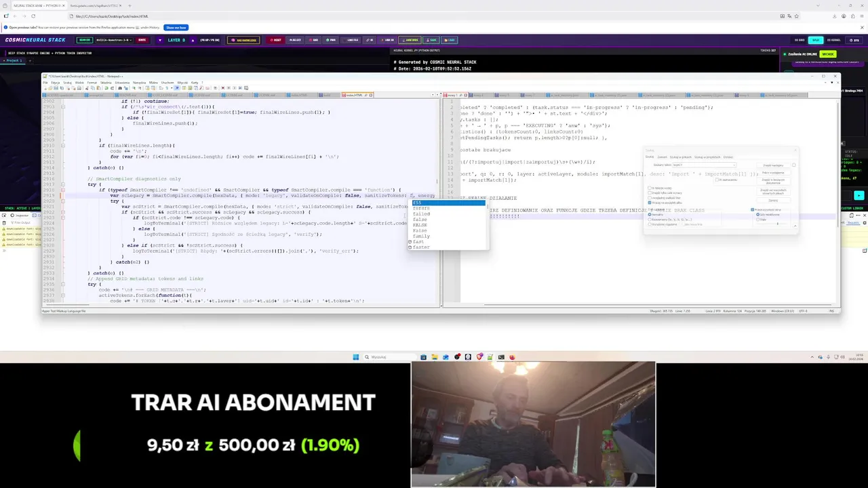
Task: Click the Print icon in Notepad++ toolbar
Action: click(x=79, y=88)
